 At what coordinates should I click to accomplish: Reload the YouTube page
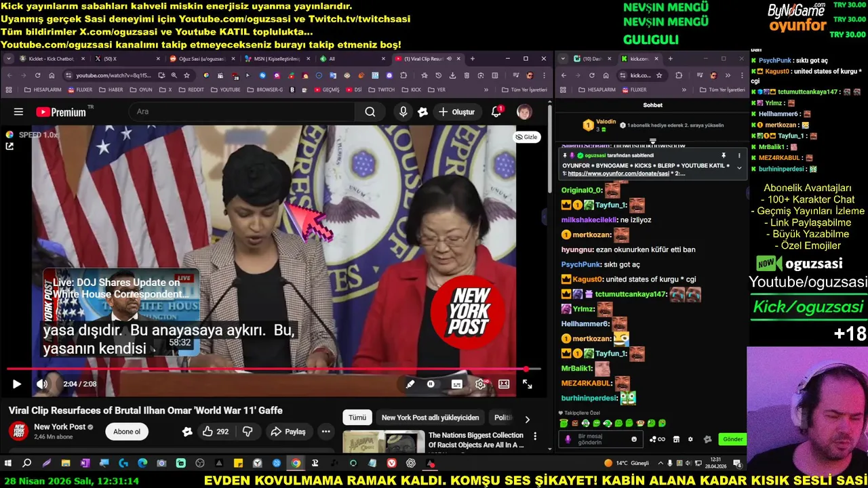[38, 75]
